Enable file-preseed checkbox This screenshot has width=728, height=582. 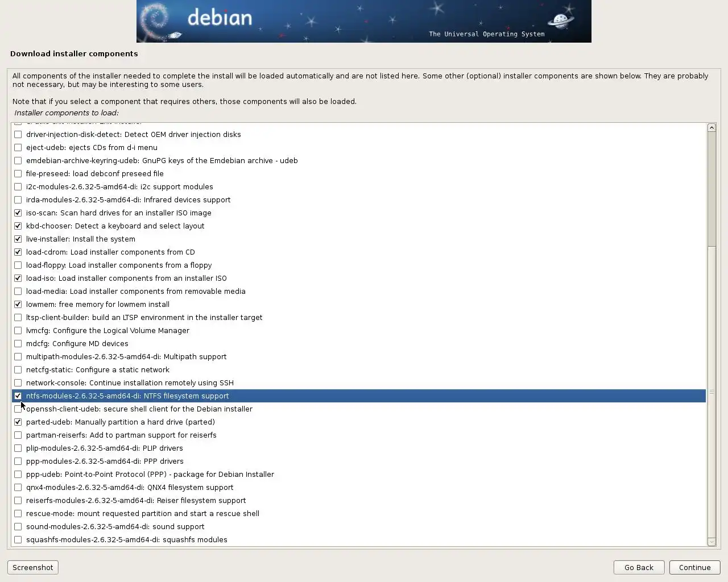coord(18,174)
